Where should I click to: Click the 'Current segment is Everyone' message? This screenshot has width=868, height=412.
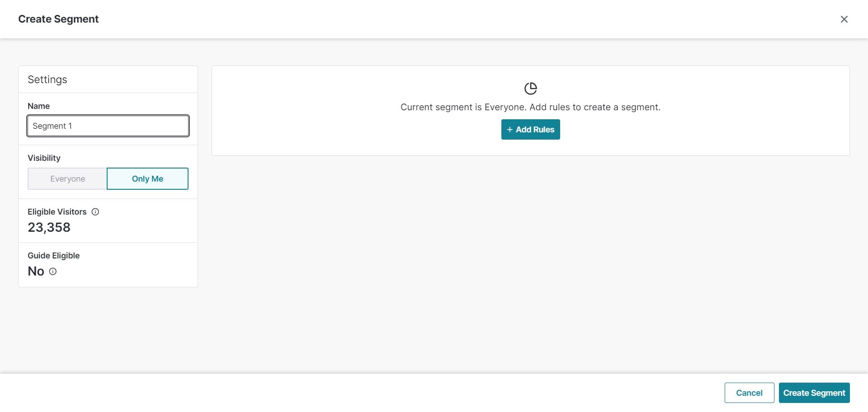tap(530, 107)
